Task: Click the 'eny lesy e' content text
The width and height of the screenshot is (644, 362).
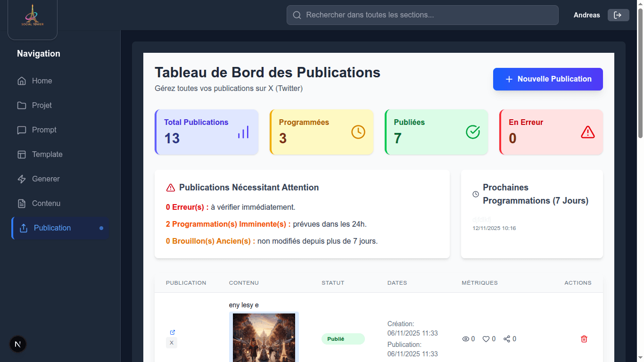Action: click(x=244, y=305)
